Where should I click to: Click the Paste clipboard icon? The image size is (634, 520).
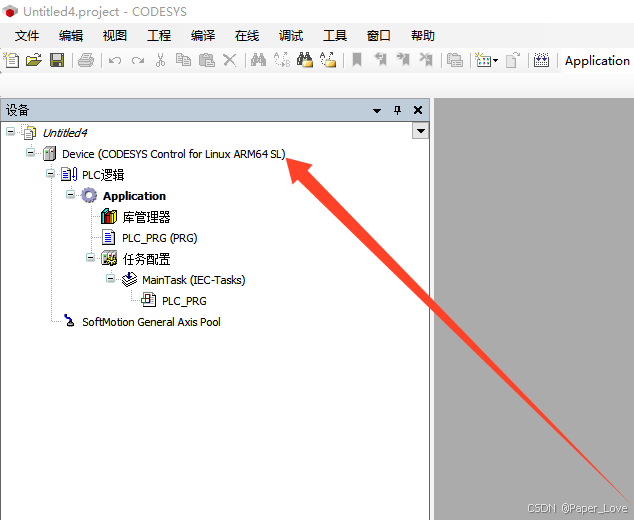(207, 60)
